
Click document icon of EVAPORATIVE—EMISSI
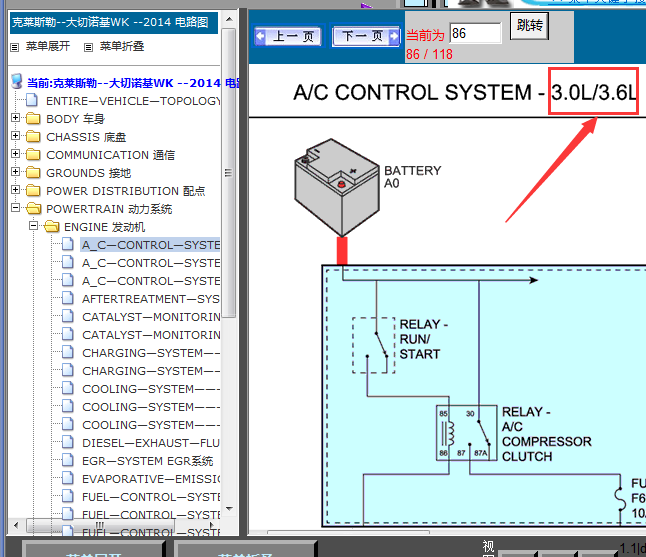(x=68, y=478)
